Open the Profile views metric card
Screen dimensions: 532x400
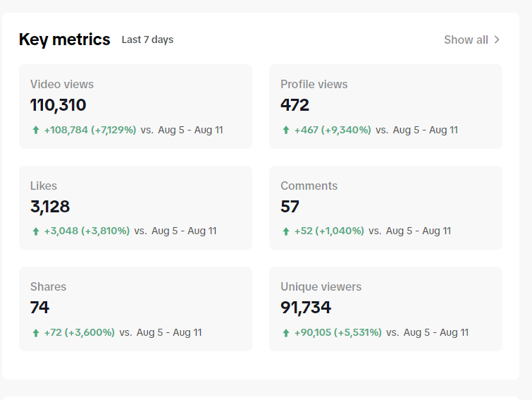pos(385,107)
